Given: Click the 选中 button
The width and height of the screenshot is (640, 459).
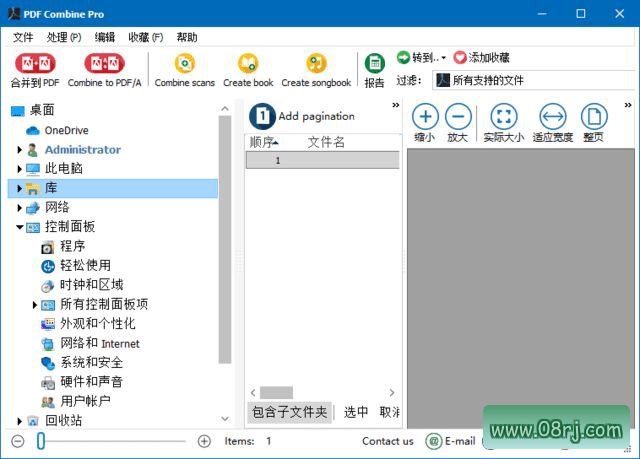Looking at the screenshot, I should (356, 412).
